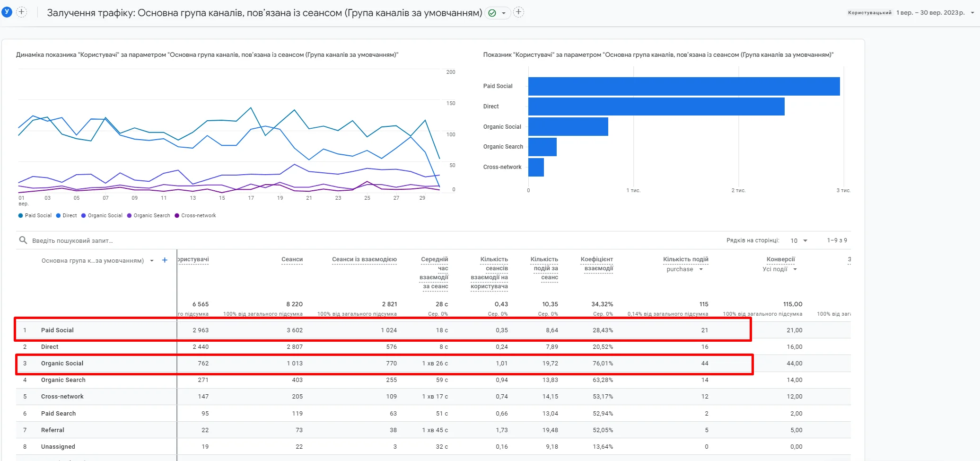Open the date range picker arrow
This screenshot has height=461, width=980.
click(x=972, y=13)
